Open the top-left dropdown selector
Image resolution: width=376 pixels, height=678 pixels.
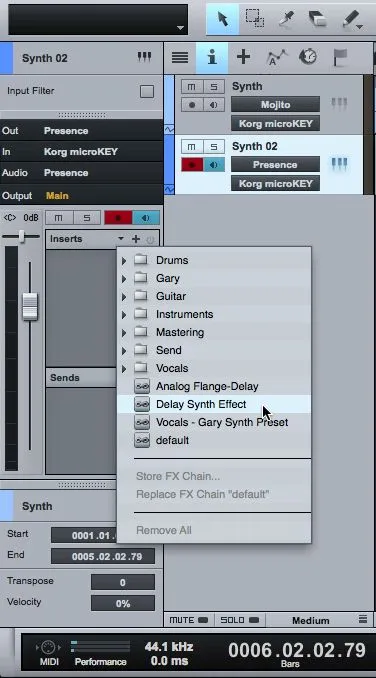click(x=98, y=19)
